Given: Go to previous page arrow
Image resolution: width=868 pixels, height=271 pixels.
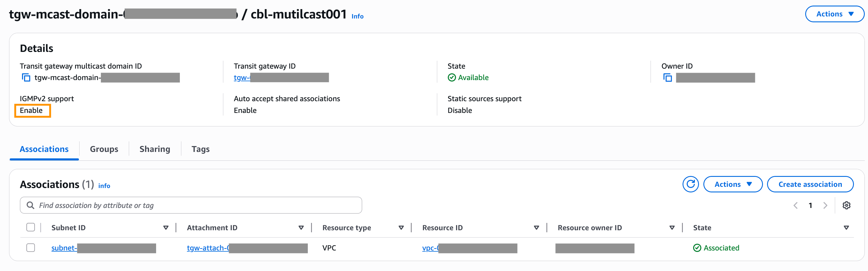Looking at the screenshot, I should click(796, 205).
